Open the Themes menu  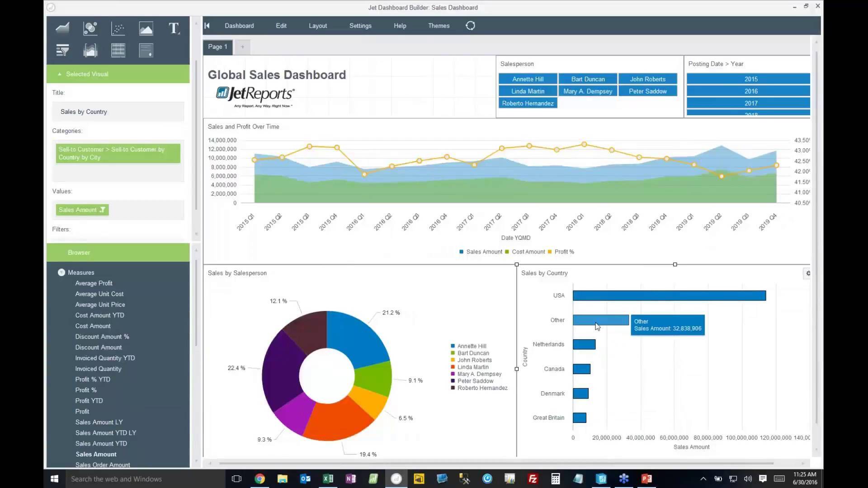pos(439,26)
